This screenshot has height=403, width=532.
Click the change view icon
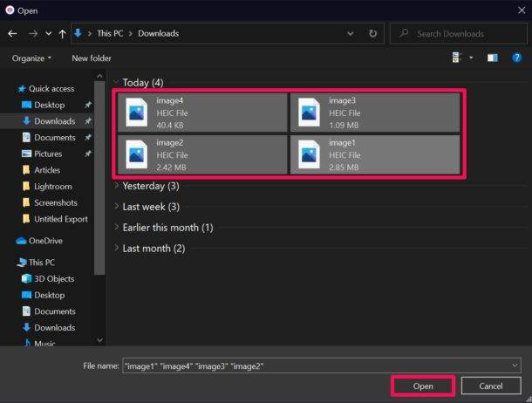[456, 58]
